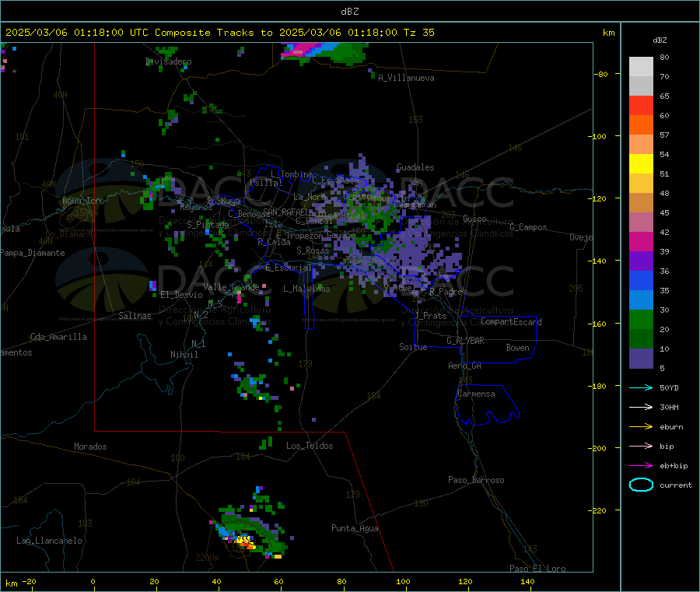The width and height of the screenshot is (700, 592).
Task: Click the pink bip arrow icon
Action: pyautogui.click(x=641, y=446)
